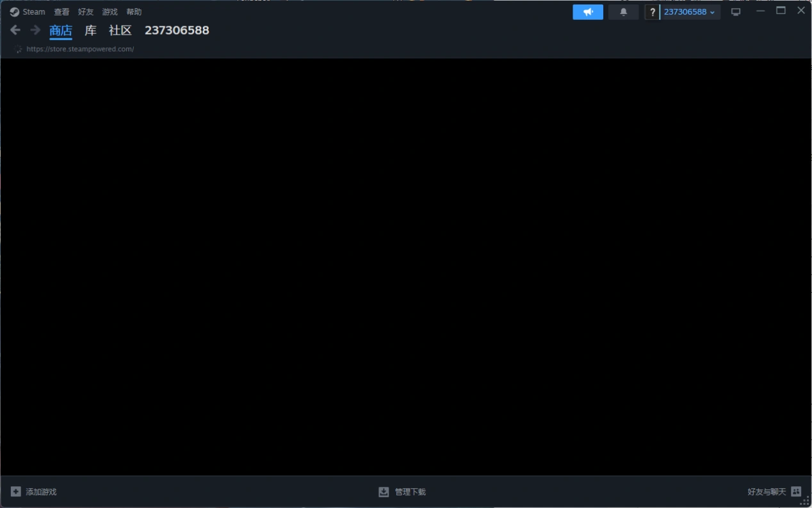This screenshot has width=812, height=508.
Task: Click the 添加游戏 button
Action: pos(34,492)
